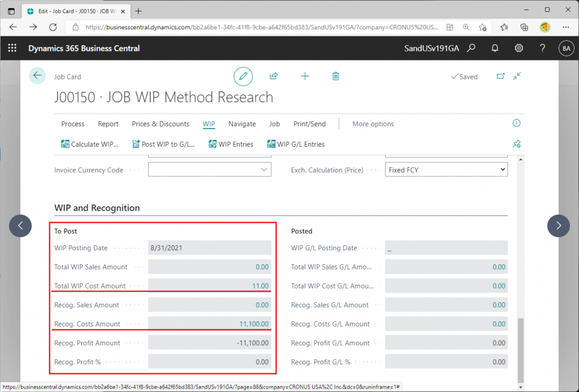The image size is (579, 392).
Task: Toggle edit mode with the pencil icon
Action: coord(243,76)
